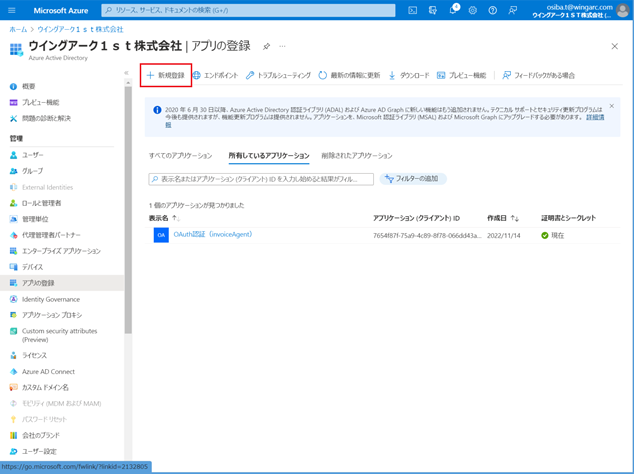The height and width of the screenshot is (474, 634).
Task: Open プレビュー機能 in the toolbar
Action: 461,75
